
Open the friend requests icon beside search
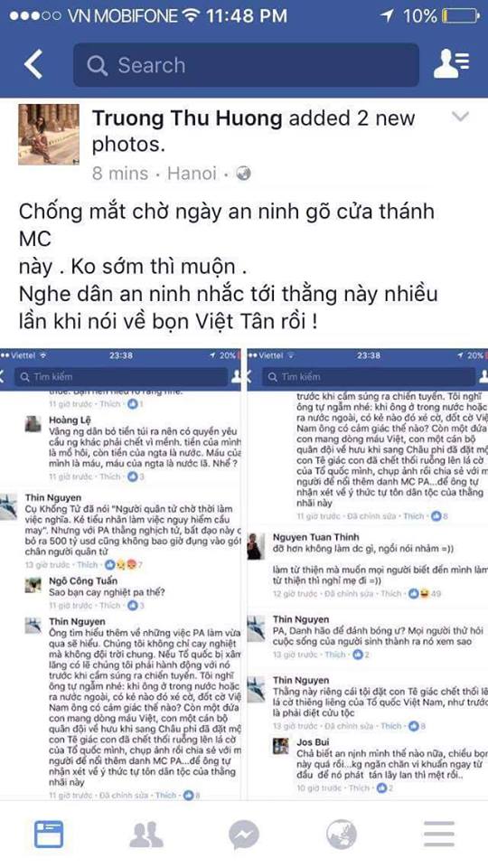[452, 64]
